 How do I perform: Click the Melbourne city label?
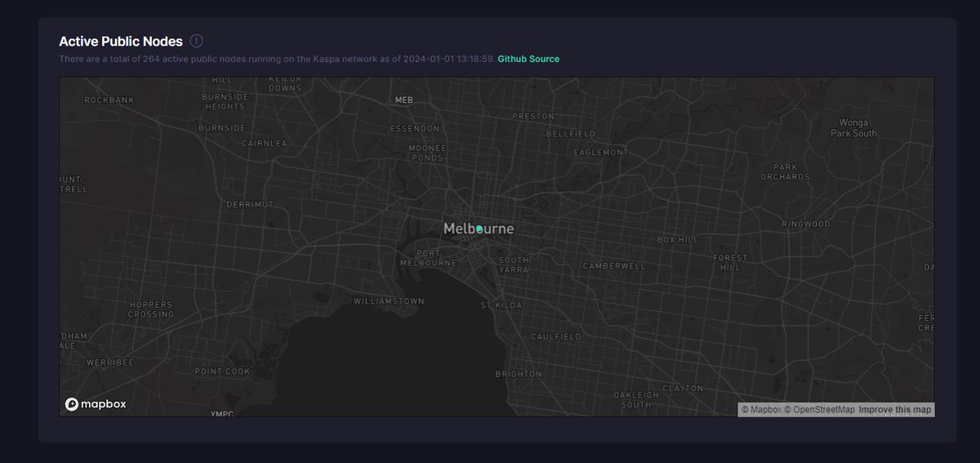click(x=479, y=229)
